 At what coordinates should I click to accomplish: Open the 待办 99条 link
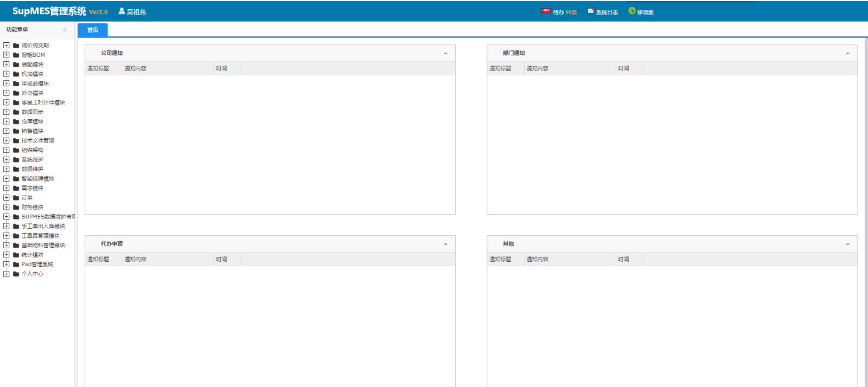pos(565,12)
